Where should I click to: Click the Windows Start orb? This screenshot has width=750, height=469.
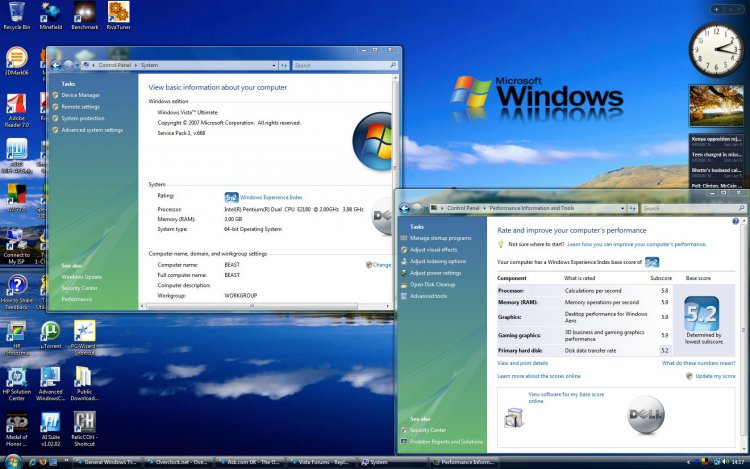(x=12, y=462)
